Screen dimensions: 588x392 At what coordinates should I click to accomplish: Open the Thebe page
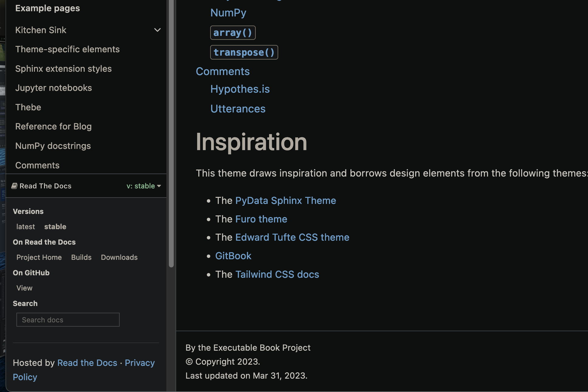point(28,107)
